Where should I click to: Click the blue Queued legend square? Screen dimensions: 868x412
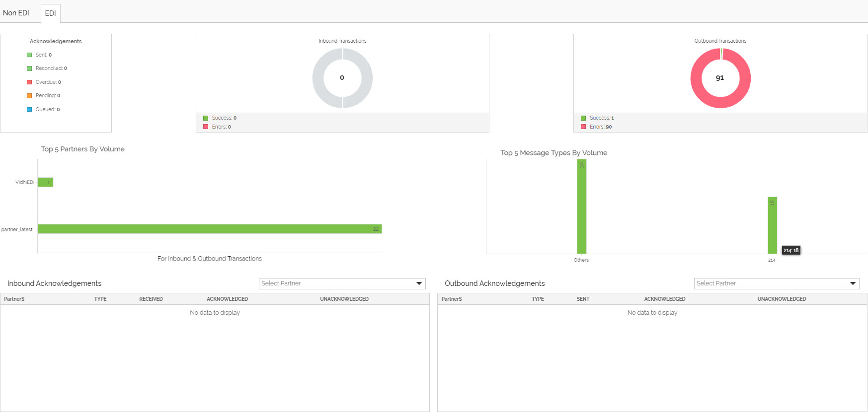click(x=29, y=110)
